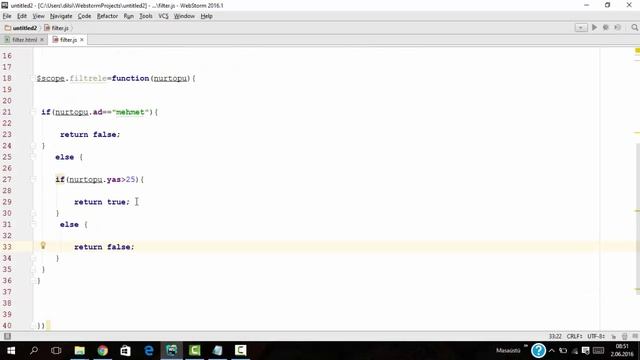The height and width of the screenshot is (360, 640).
Task: Toggle fold end marker on line 36
Action: (34, 280)
